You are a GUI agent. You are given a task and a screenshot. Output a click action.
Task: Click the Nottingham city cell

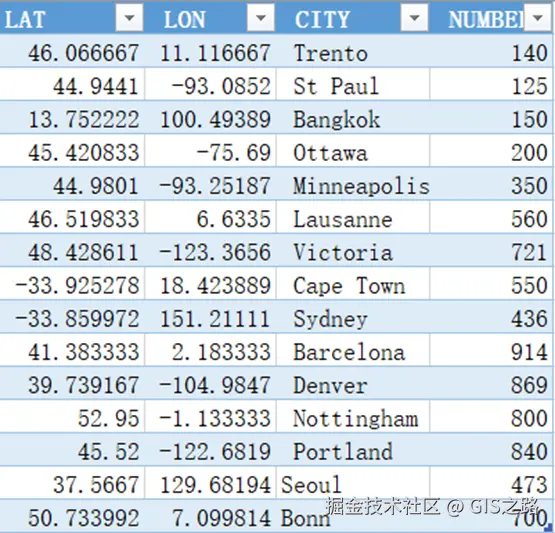pos(353,416)
